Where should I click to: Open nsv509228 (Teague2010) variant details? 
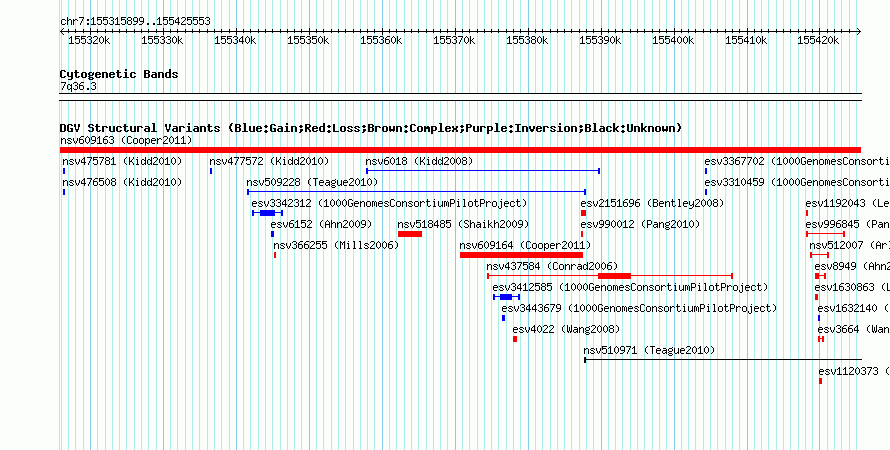coord(312,182)
